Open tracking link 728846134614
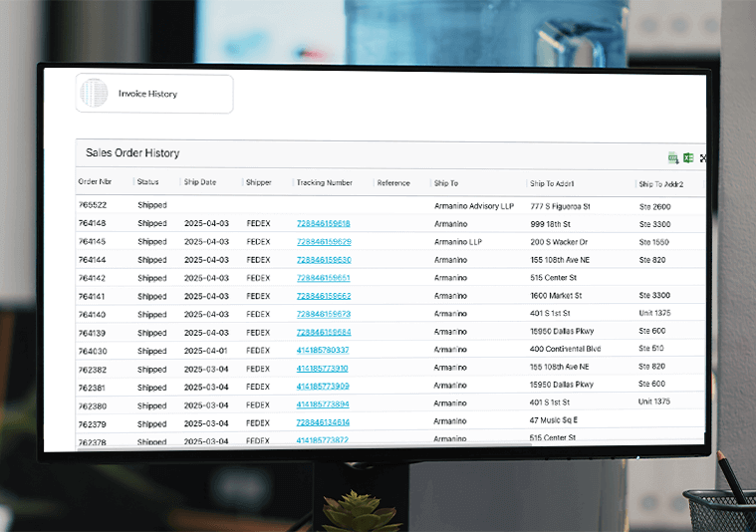The width and height of the screenshot is (756, 532). click(x=323, y=422)
